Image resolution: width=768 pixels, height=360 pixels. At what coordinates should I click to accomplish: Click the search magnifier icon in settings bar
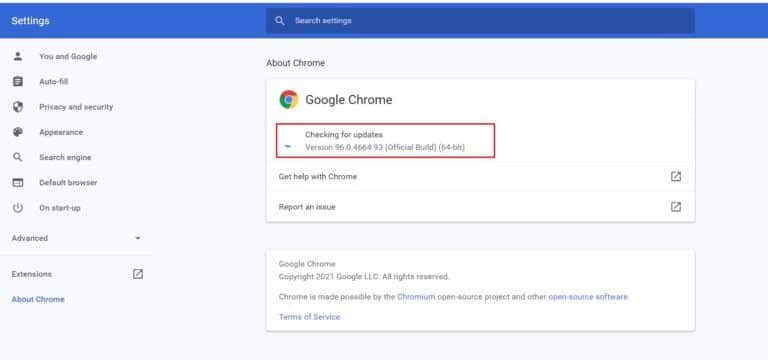click(280, 21)
